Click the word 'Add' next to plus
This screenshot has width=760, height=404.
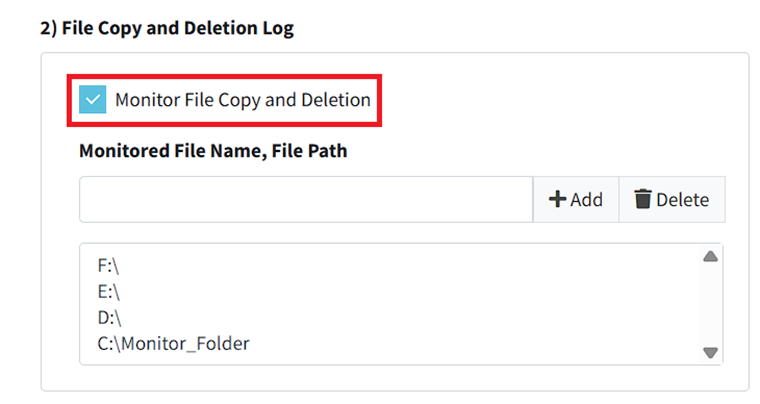tap(586, 200)
